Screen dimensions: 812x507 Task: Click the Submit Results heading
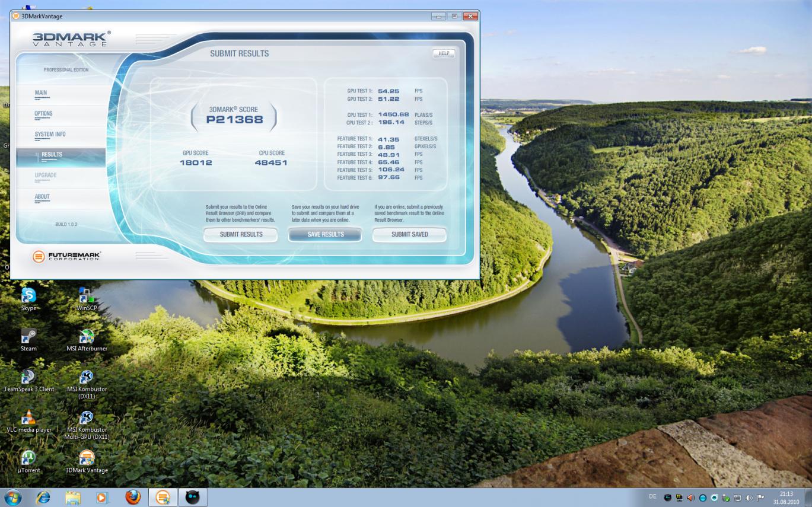pos(239,53)
